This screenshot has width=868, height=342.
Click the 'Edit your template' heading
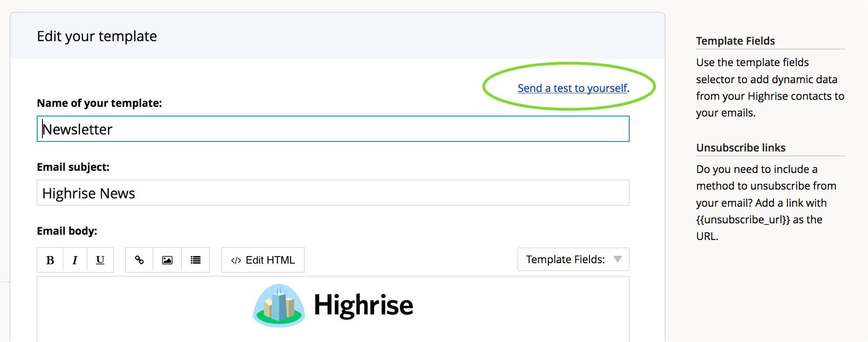(97, 36)
